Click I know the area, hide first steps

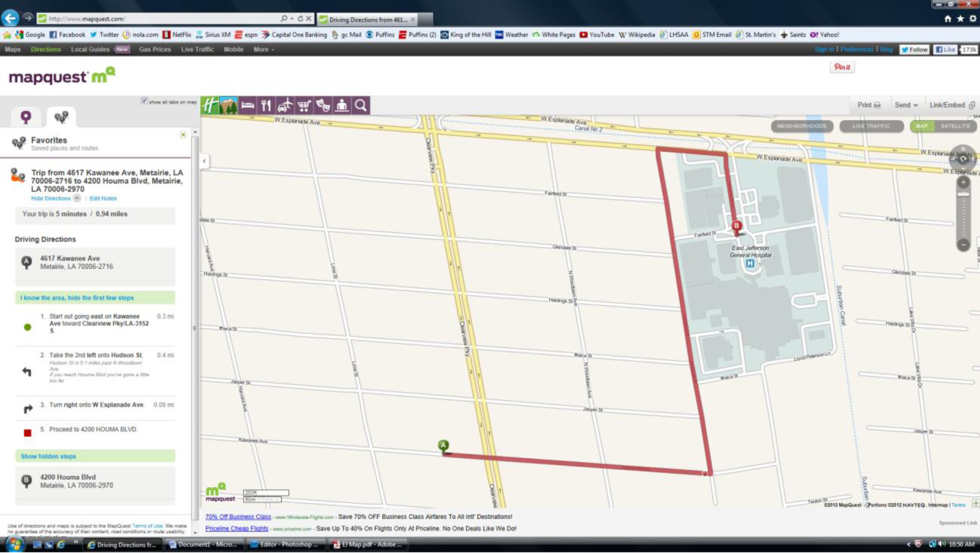[x=95, y=298]
